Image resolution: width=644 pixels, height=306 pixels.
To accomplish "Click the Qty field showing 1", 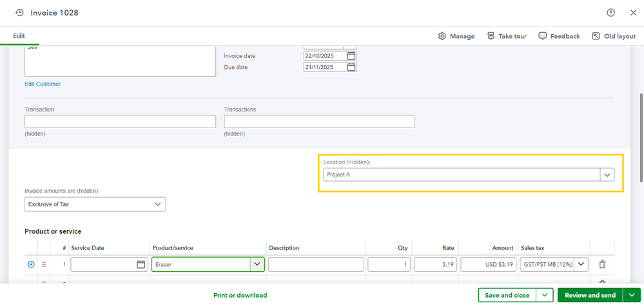I will click(389, 265).
